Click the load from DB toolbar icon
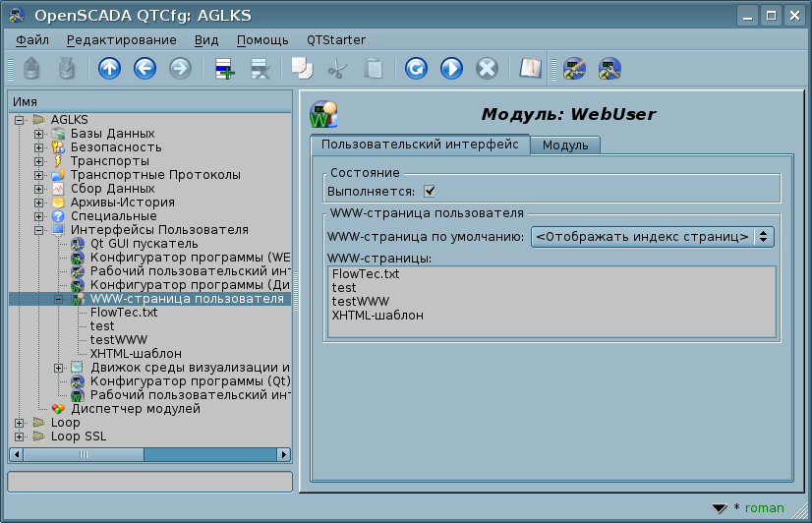812x523 pixels. point(32,69)
